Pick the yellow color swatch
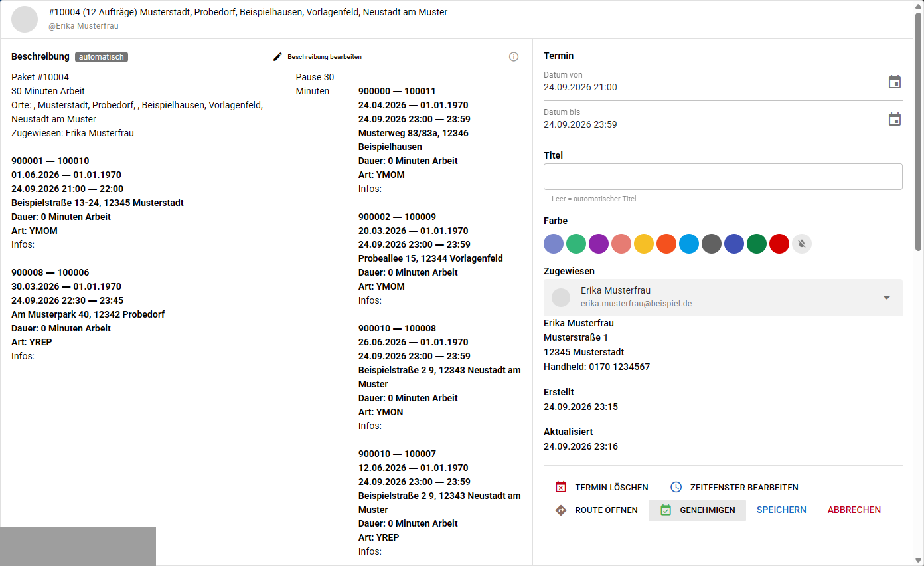Image resolution: width=924 pixels, height=566 pixels. tap(644, 244)
